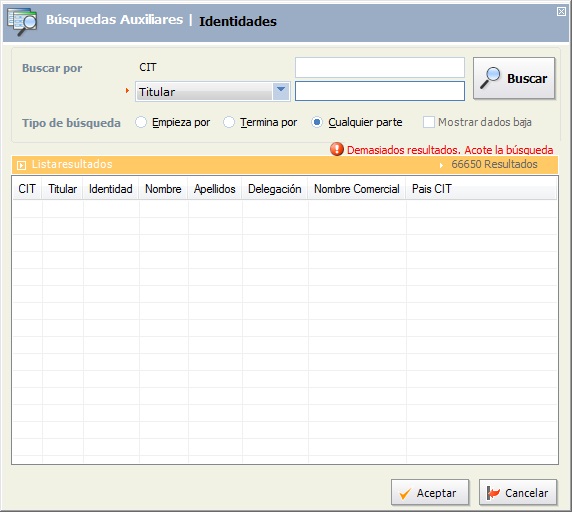Click the small arrow beside 66650 Resultados
The height and width of the screenshot is (512, 572).
tap(441, 165)
